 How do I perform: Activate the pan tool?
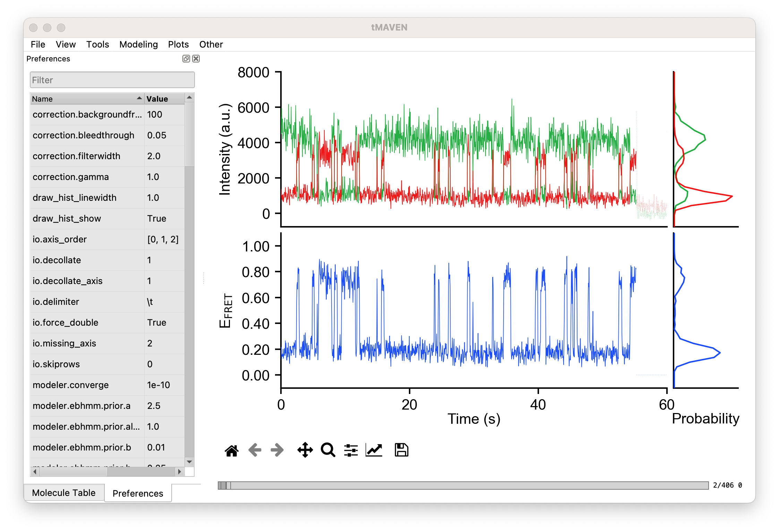click(305, 450)
